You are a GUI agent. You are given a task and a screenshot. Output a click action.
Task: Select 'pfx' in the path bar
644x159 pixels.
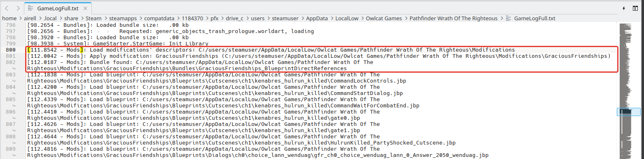(x=215, y=18)
